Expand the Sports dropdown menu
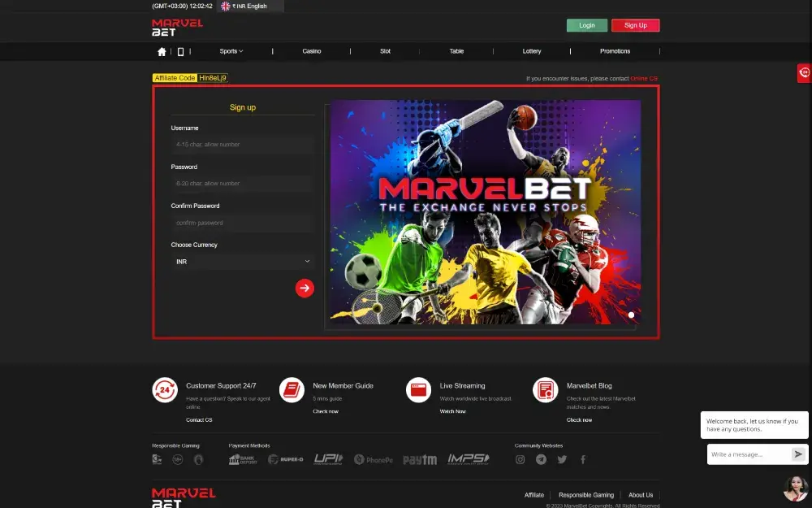This screenshot has width=812, height=508. [231, 50]
